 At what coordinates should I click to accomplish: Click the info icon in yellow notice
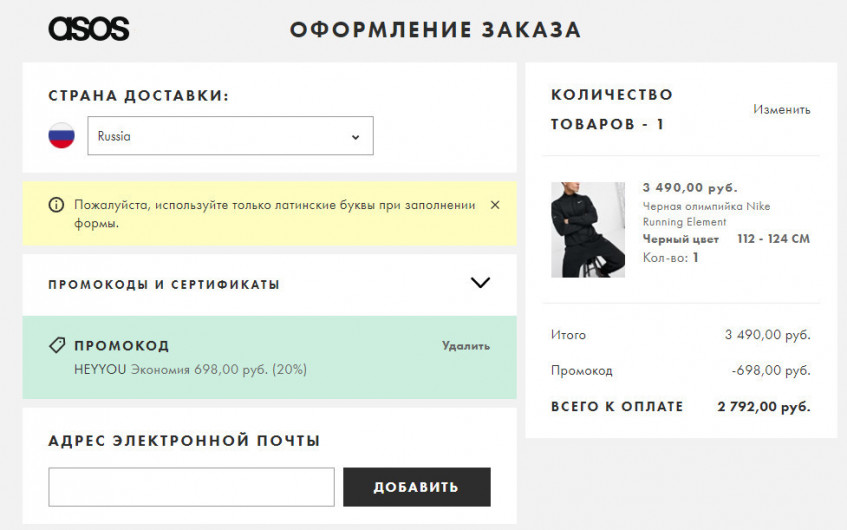tap(56, 205)
